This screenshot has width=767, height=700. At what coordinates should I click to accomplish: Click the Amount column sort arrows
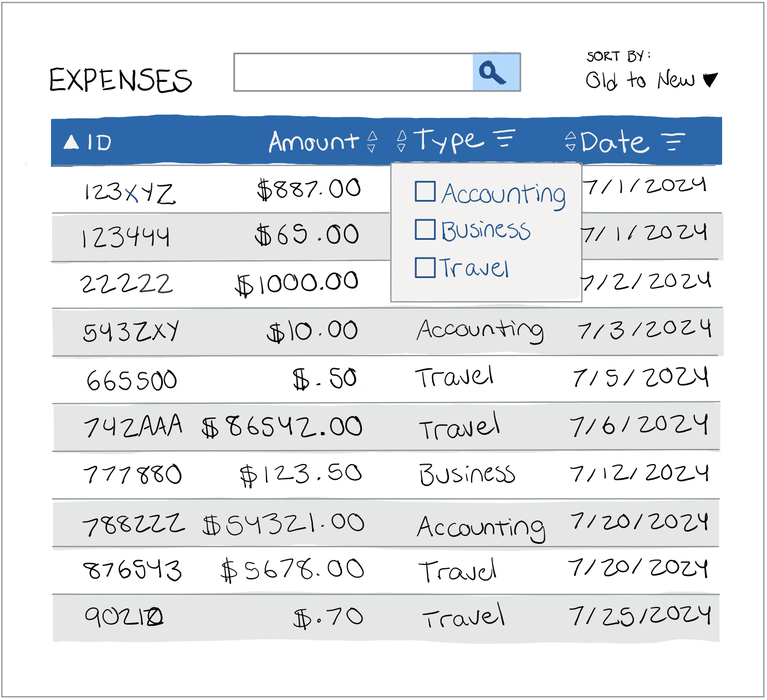tap(372, 141)
